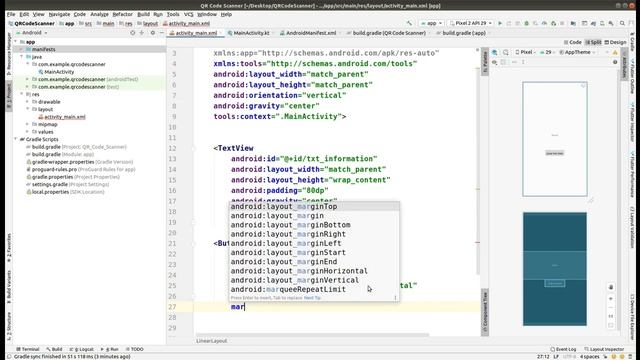Switch the editor to Split view
Screen dimensions: 640x360
point(593,42)
